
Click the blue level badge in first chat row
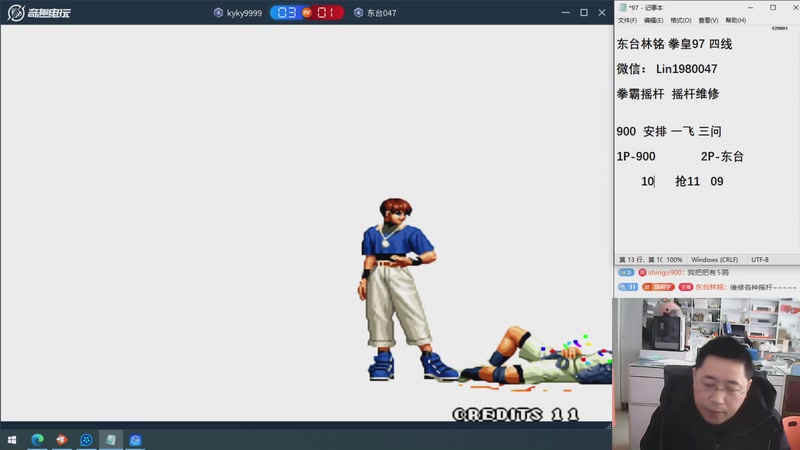[626, 272]
